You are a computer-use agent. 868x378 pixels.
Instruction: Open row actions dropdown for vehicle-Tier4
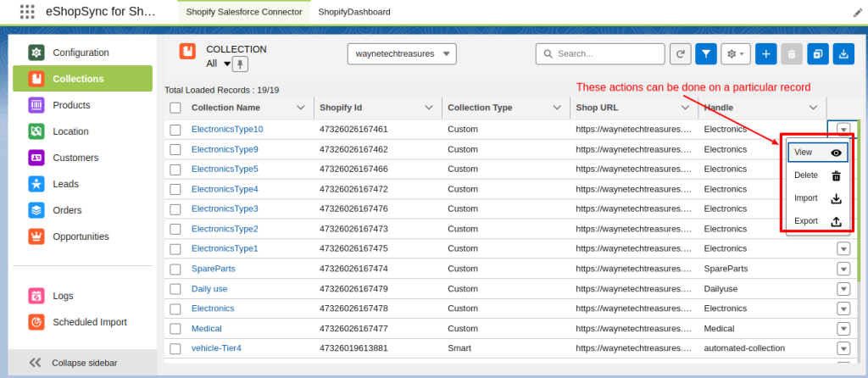(x=843, y=348)
